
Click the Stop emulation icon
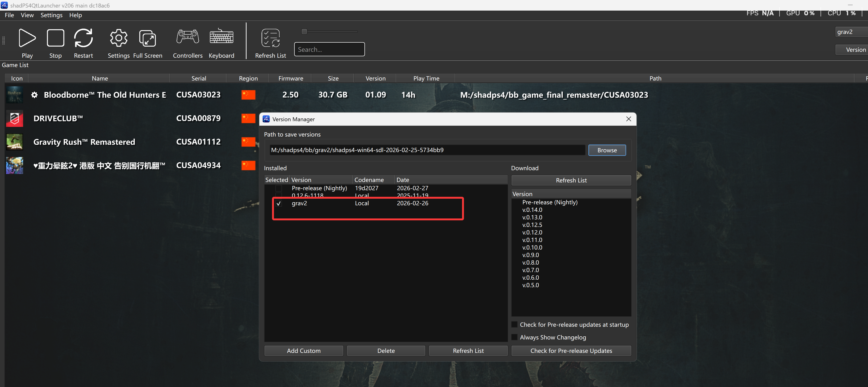click(55, 38)
